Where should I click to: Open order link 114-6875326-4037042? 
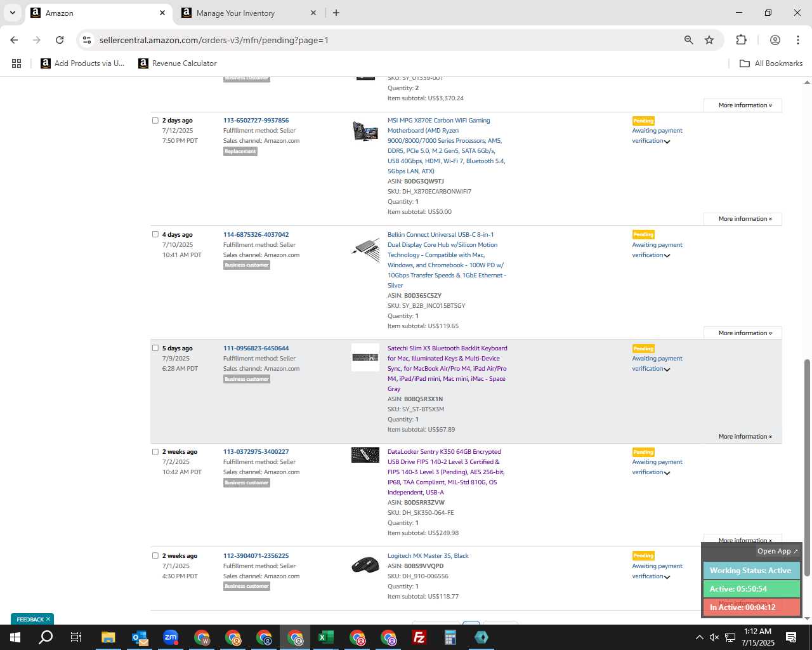(256, 235)
